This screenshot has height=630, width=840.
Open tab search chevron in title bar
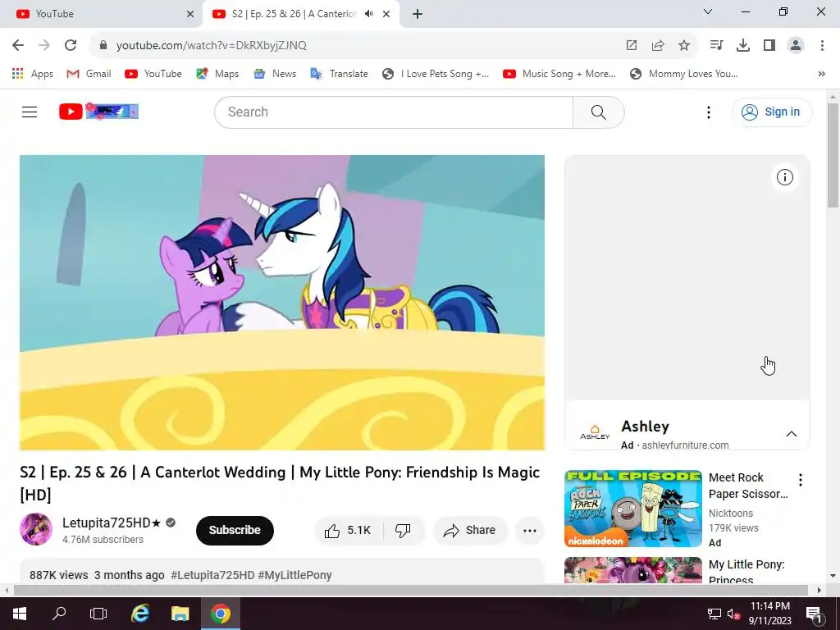(708, 11)
